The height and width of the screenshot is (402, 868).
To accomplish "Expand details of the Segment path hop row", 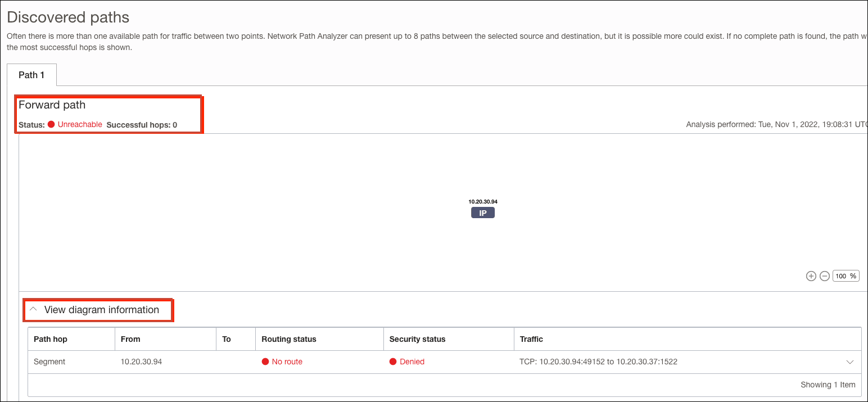I will pos(851,362).
